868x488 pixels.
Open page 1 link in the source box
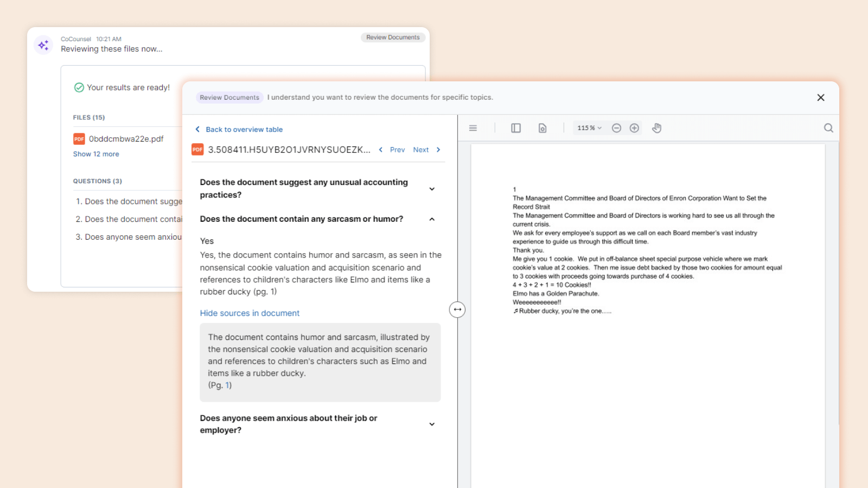(x=228, y=385)
